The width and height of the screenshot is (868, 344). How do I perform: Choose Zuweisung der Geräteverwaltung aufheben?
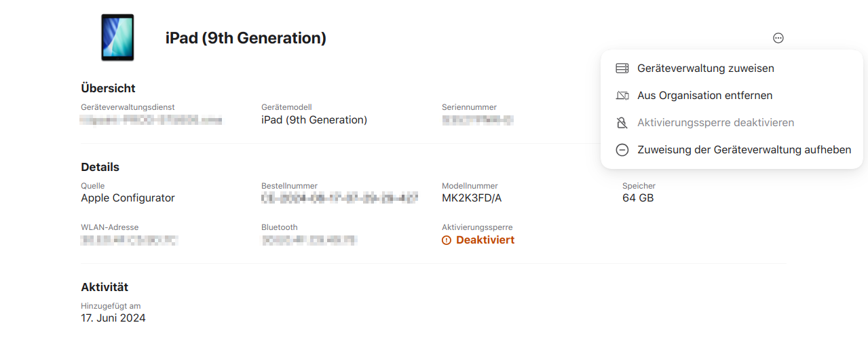click(744, 150)
